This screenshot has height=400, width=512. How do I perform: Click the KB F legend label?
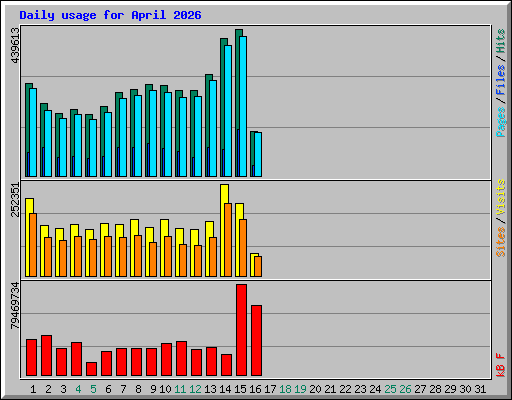point(501,365)
